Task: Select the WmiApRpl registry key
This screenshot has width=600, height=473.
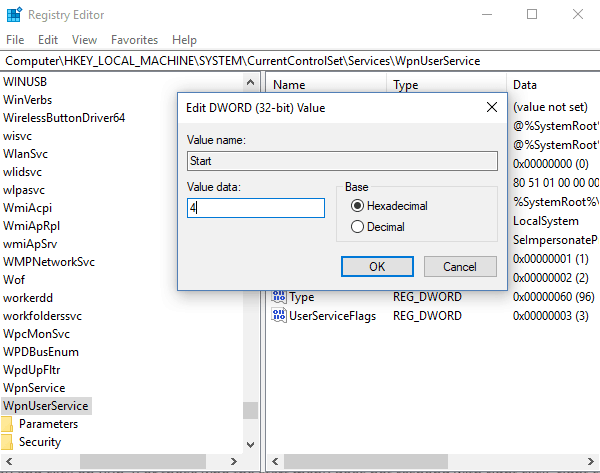Action: pos(31,226)
